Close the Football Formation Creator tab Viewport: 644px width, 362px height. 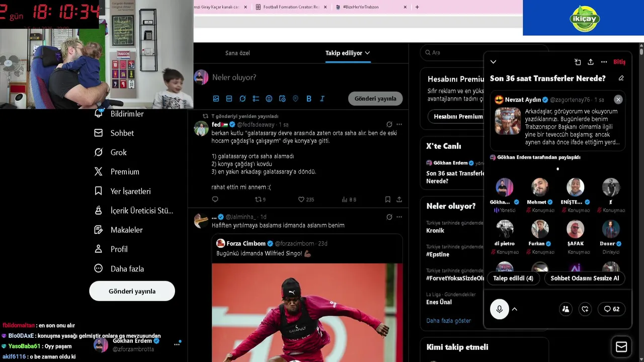325,7
